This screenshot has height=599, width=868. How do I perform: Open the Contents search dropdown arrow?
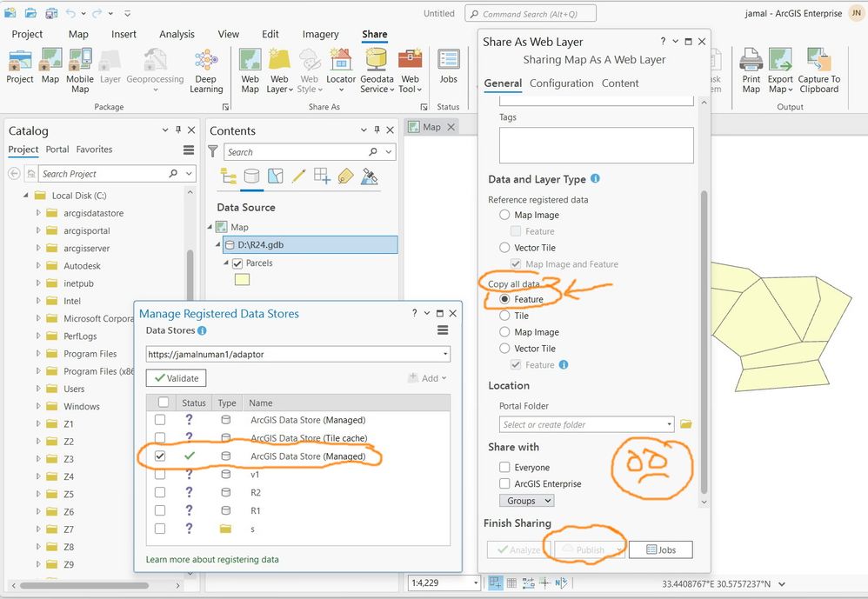click(x=389, y=151)
